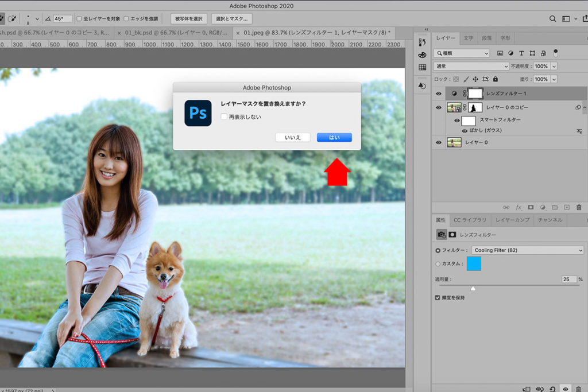
Task: Switch to the 文字 panel tab
Action: pyautogui.click(x=469, y=38)
